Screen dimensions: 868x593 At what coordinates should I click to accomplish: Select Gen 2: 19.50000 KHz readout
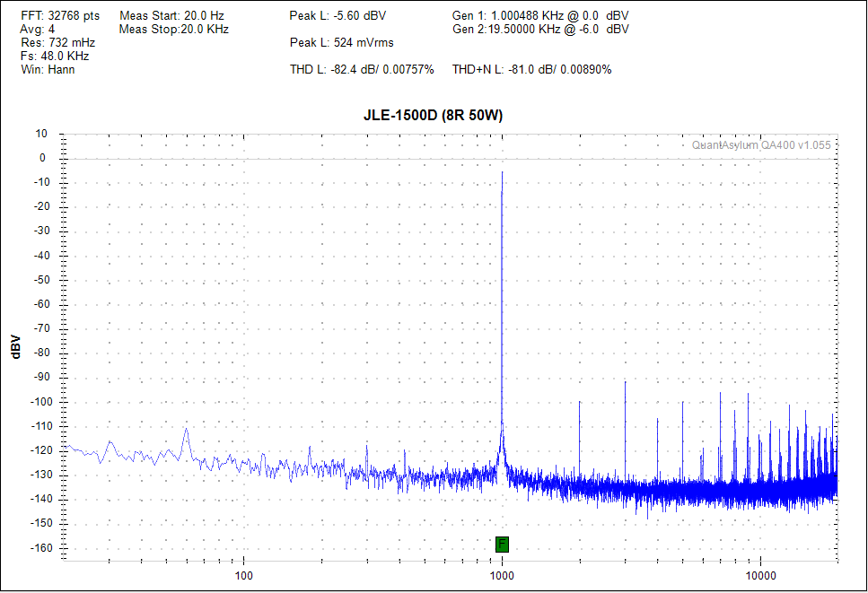540,30
